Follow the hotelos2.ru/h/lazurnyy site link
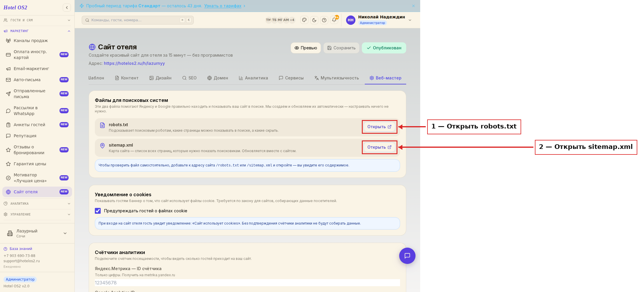Viewport: 644px width, 292px height. (x=134, y=63)
